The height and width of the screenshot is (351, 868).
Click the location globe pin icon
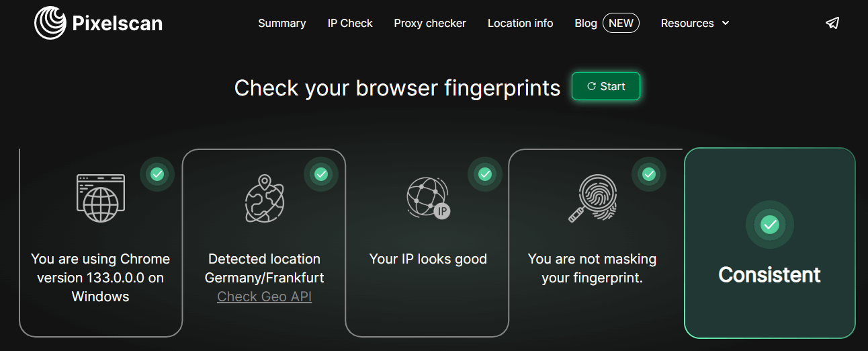264,198
